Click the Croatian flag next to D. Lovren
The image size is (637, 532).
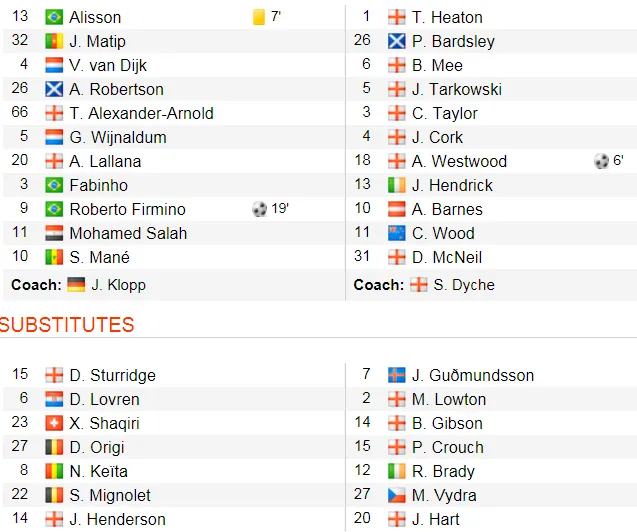(x=54, y=399)
